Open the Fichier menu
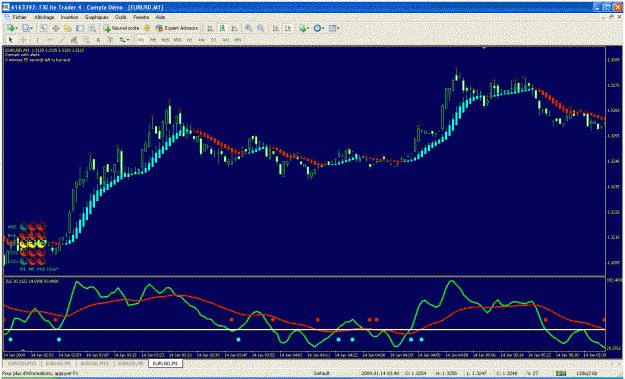This screenshot has width=625, height=379. (x=19, y=17)
